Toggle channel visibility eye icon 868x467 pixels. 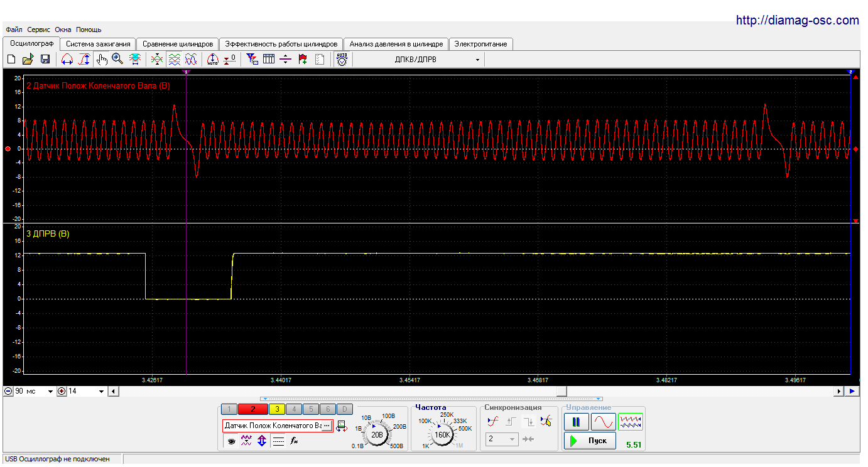coord(231,441)
